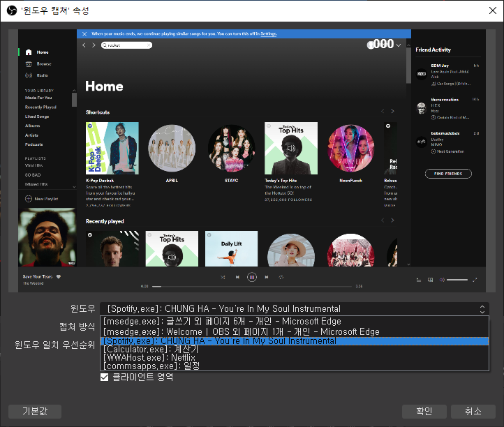Select the Spotify.exe CHUNG HA window option
The image size is (504, 427).
(295, 341)
